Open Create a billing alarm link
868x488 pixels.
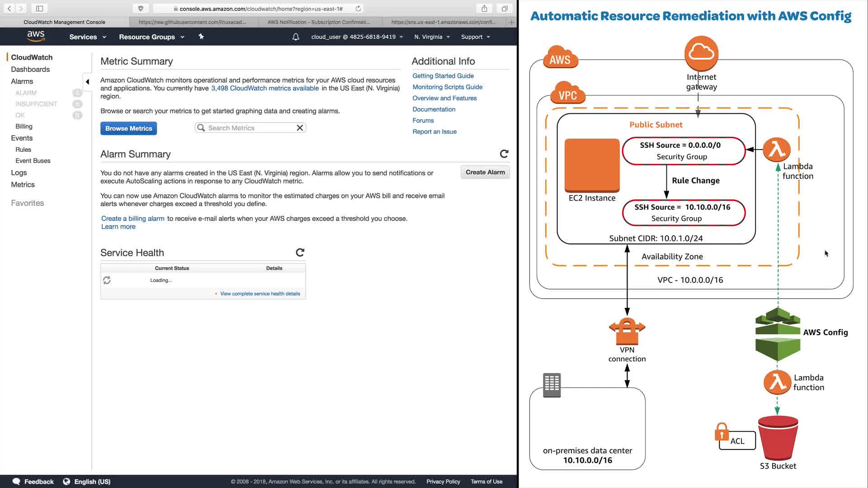[132, 218]
